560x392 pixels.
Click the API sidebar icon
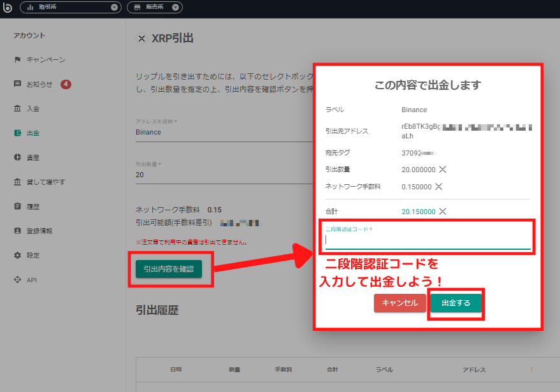click(x=17, y=280)
